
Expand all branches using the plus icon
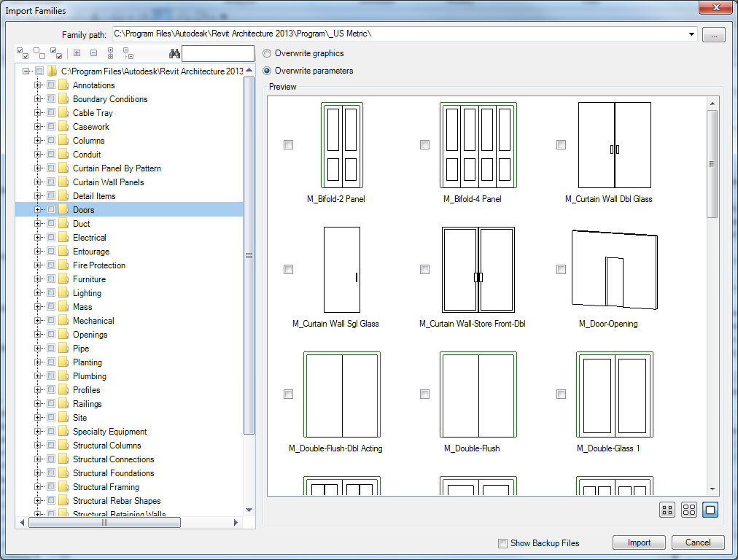(x=77, y=53)
